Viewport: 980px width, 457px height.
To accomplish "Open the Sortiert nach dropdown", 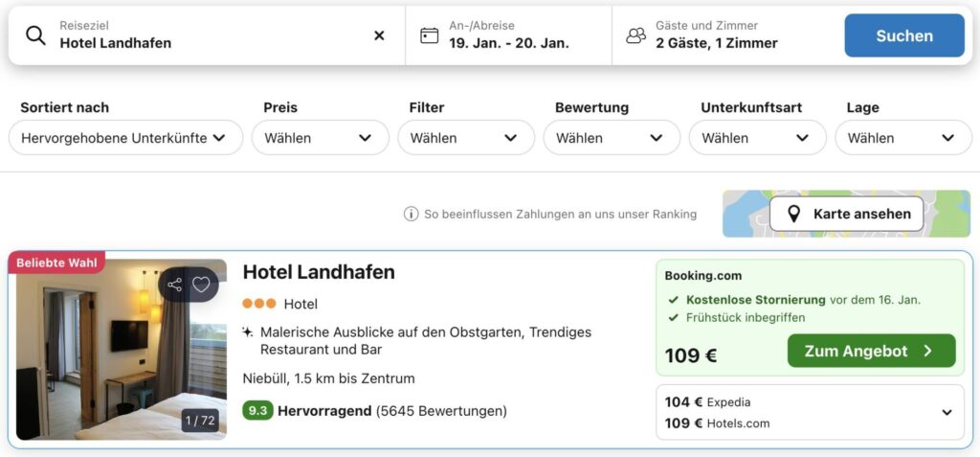I will (124, 138).
